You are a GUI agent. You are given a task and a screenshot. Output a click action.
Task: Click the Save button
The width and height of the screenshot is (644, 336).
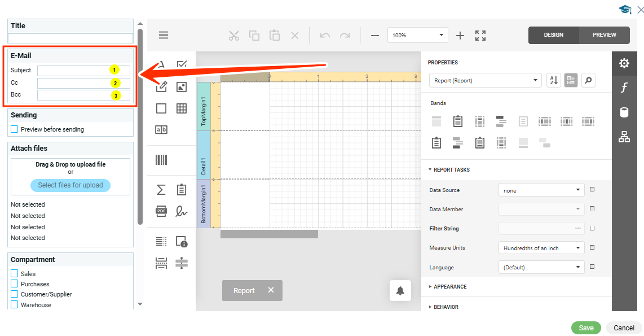(586, 328)
